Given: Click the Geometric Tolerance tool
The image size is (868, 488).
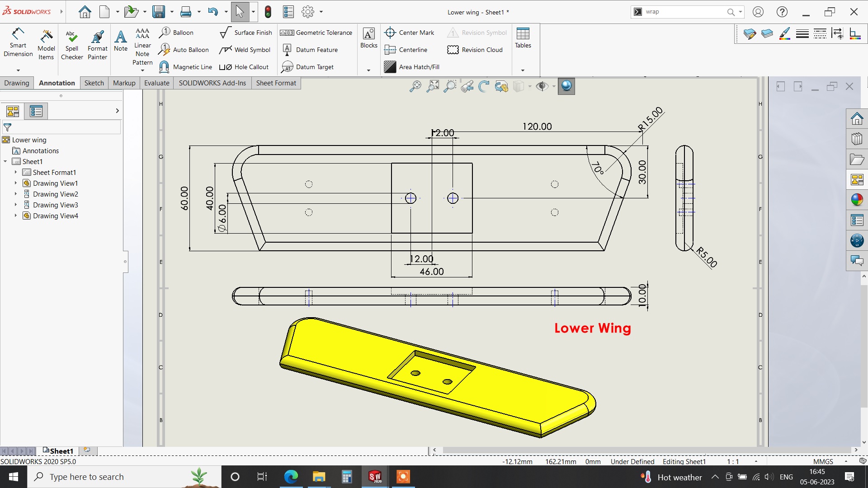Looking at the screenshot, I should 316,33.
